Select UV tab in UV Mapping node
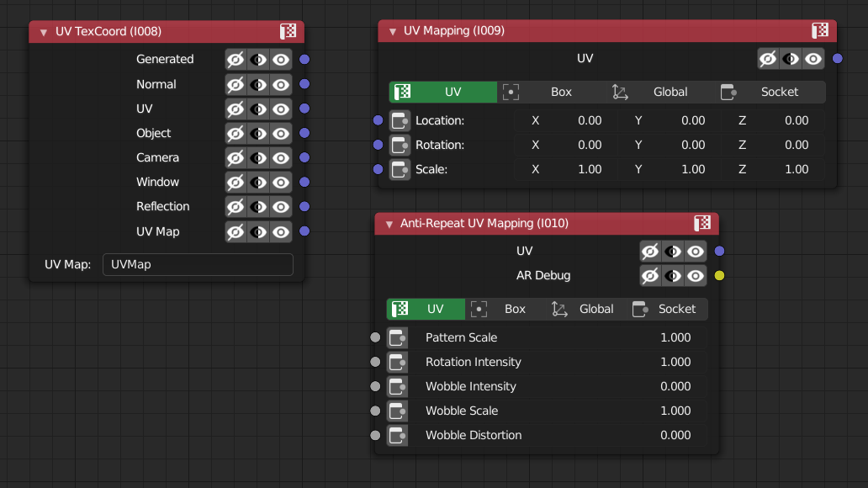This screenshot has width=868, height=488. (x=443, y=92)
